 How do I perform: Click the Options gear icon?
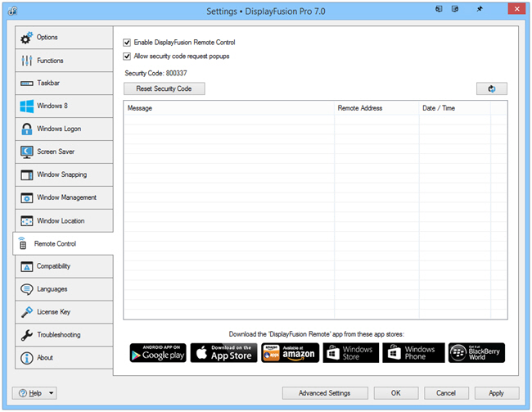pos(26,38)
